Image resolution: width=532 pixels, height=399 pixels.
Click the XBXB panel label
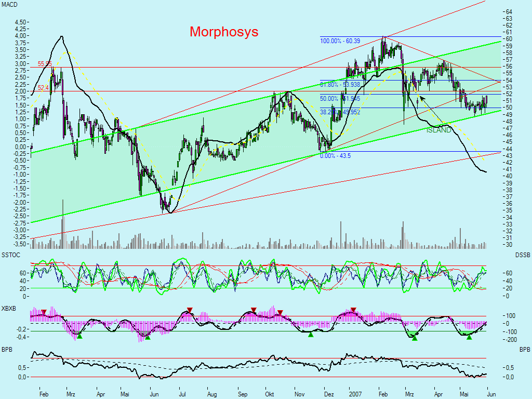coord(10,308)
